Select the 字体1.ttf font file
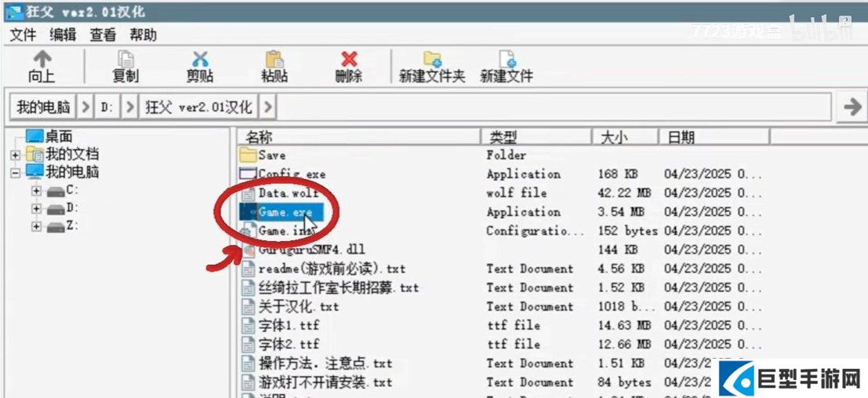 pyautogui.click(x=289, y=325)
